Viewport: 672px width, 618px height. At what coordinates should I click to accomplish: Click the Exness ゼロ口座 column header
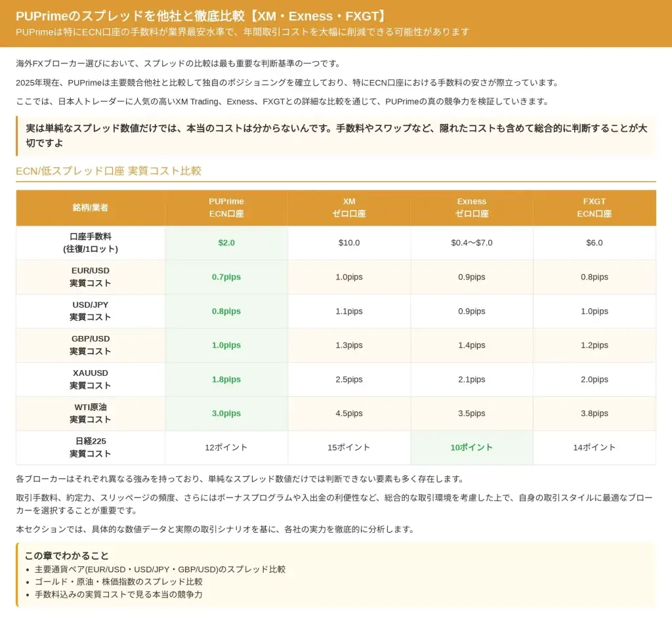pyautogui.click(x=472, y=208)
